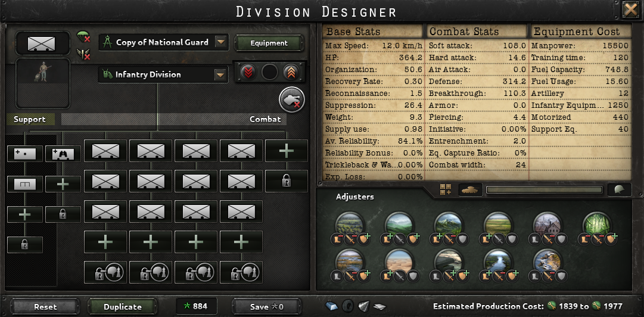Click the Duplicate button
Image resolution: width=644 pixels, height=317 pixels.
click(x=122, y=307)
